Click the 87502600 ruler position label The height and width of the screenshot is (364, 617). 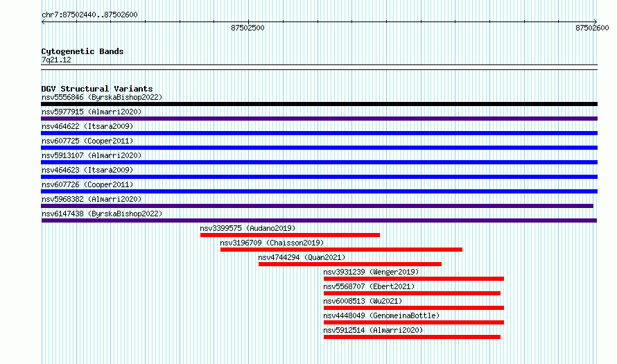click(x=592, y=28)
